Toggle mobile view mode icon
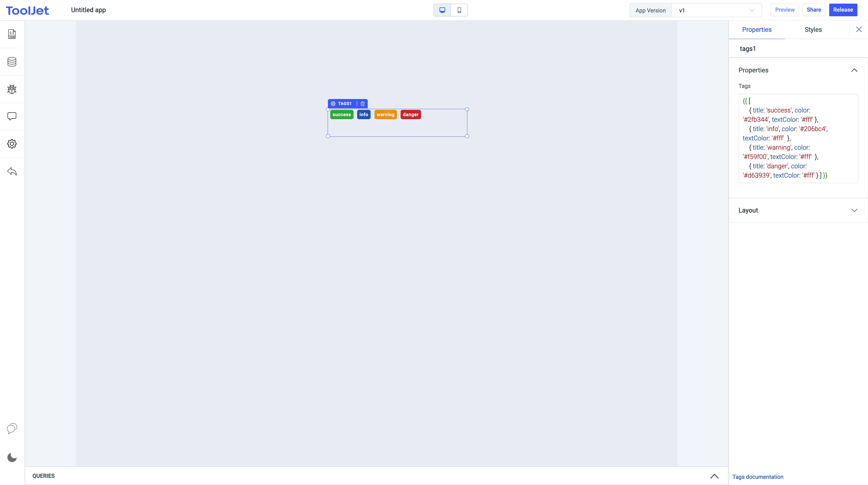The image size is (868, 485). pos(459,10)
